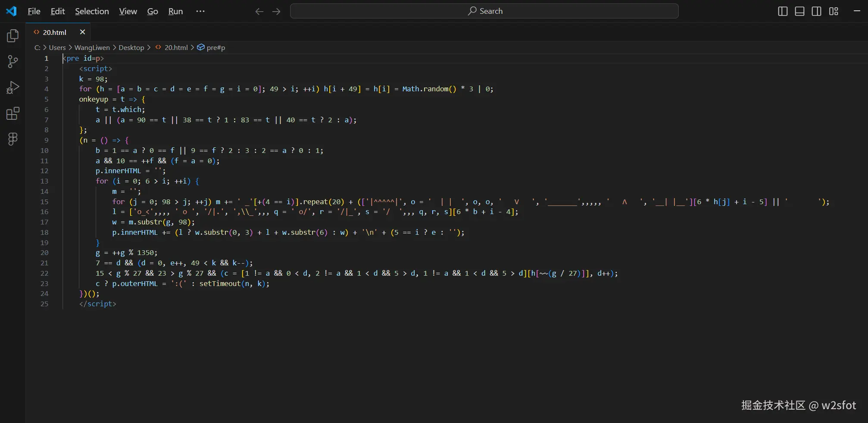Open the File menu

point(34,11)
